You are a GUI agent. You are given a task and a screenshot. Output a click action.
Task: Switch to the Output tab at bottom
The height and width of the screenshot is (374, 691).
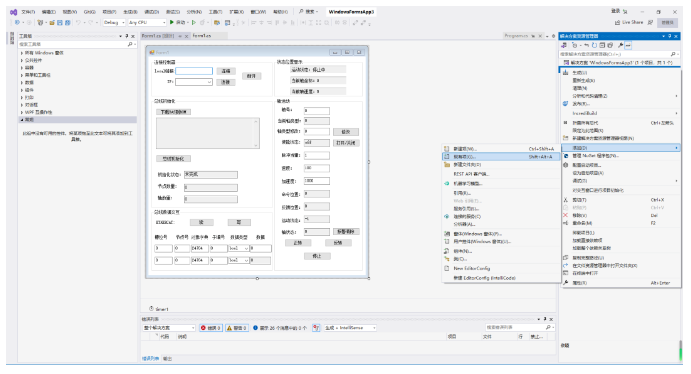coord(167,359)
